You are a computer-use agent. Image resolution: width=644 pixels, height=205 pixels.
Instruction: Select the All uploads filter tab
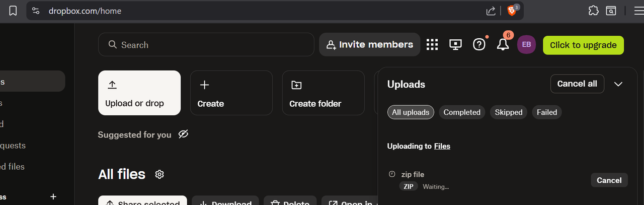click(411, 112)
